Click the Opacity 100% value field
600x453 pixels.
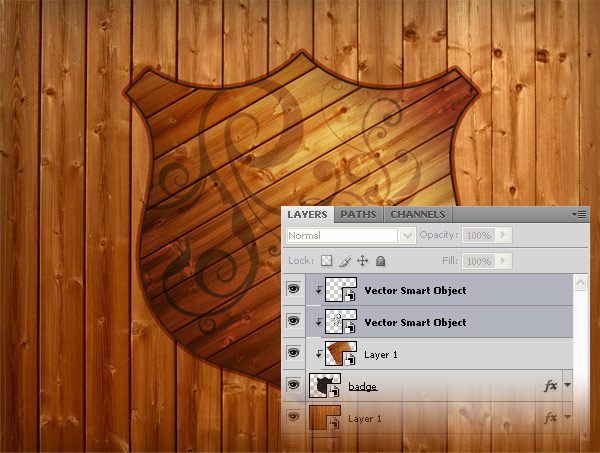coord(479,235)
